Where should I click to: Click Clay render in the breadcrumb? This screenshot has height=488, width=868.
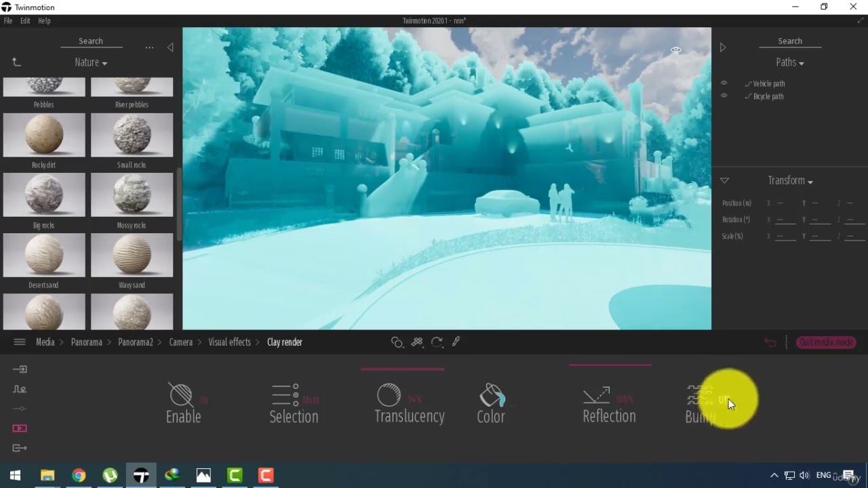pos(285,342)
